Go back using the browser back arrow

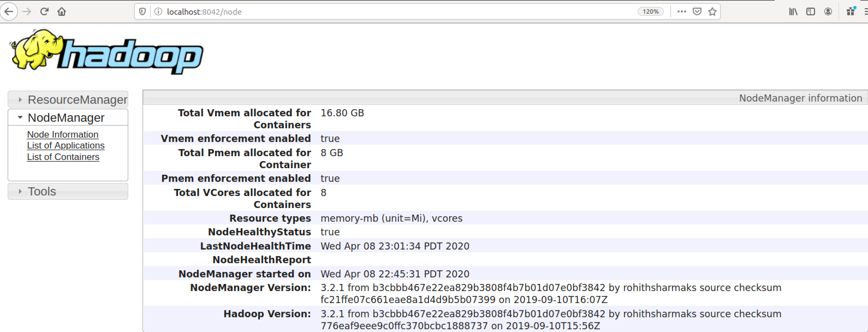tap(9, 12)
